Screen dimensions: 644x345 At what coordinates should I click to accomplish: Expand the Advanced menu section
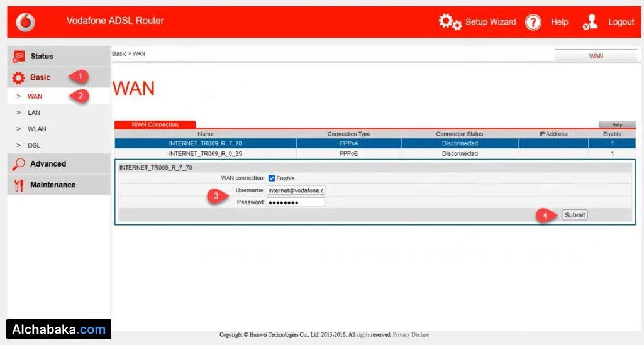coord(48,164)
